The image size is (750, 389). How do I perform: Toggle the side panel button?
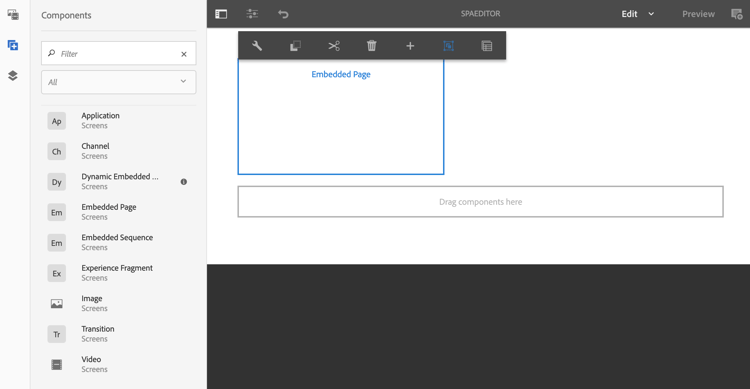tap(221, 14)
